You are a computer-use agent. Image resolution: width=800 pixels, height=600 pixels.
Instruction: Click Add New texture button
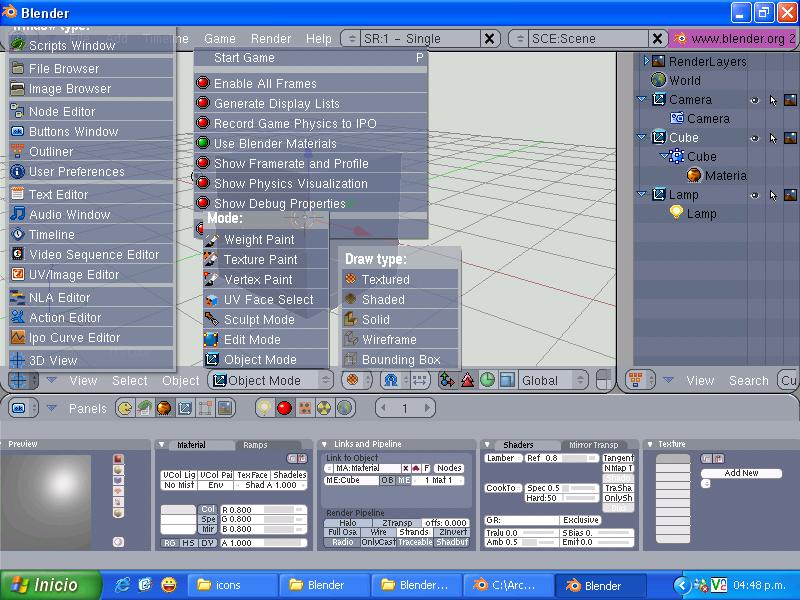point(741,473)
